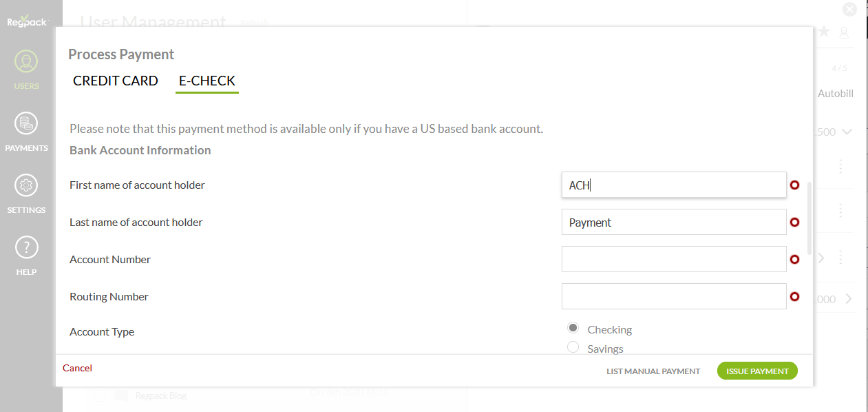The height and width of the screenshot is (412, 868).
Task: Click the star icon at top right
Action: coord(824,32)
